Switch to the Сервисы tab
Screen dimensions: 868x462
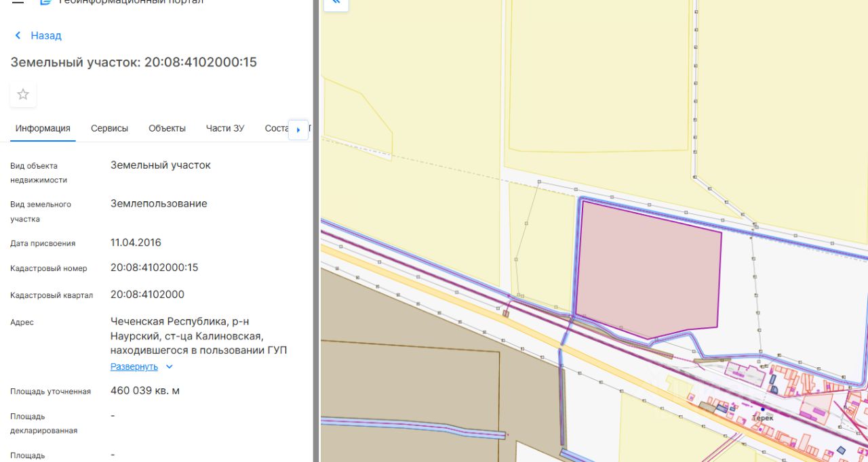pyautogui.click(x=109, y=128)
